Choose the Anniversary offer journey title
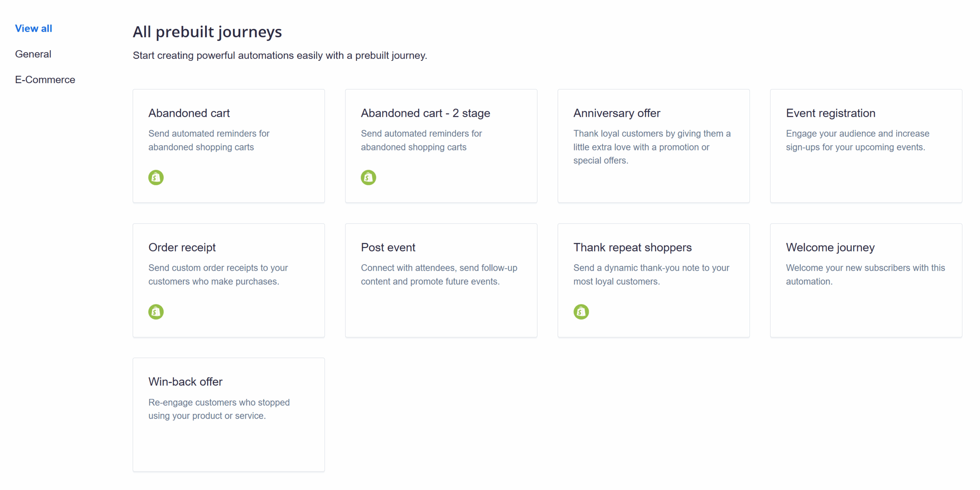 [616, 113]
